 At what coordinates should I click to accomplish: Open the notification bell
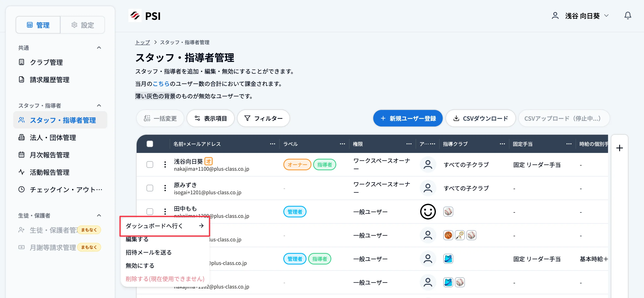pos(628,15)
